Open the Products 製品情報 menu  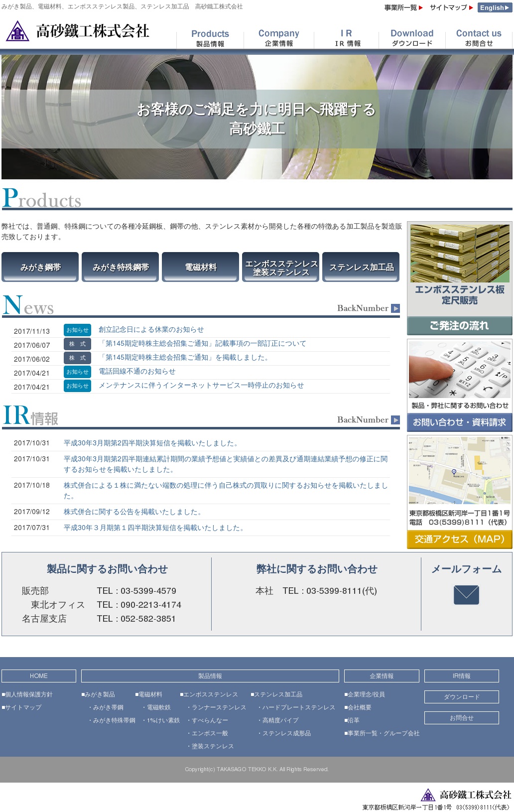[210, 38]
